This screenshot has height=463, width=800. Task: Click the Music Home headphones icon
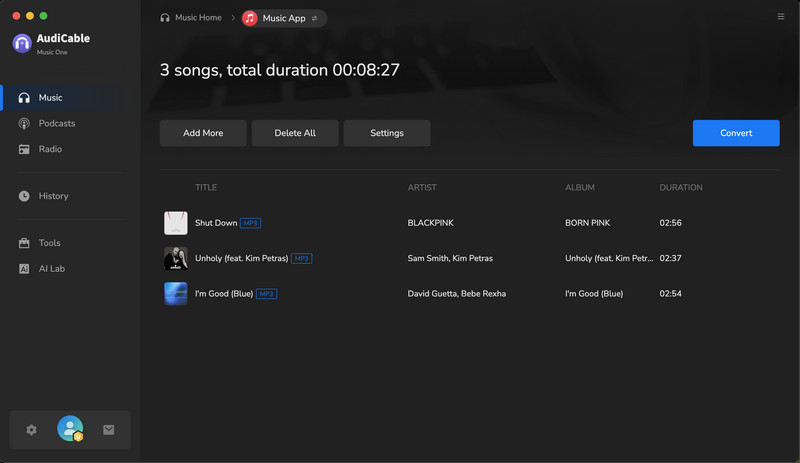[x=165, y=18]
